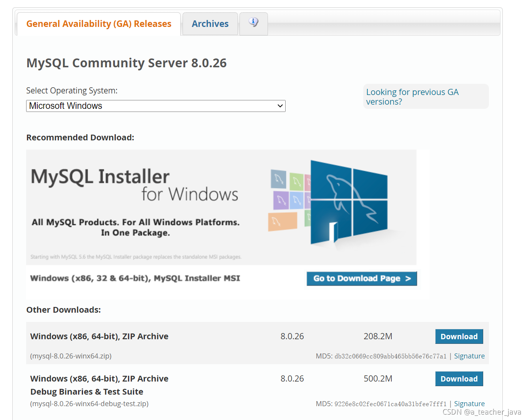Screen dimensions: 527x420
Task: Click Select Operating System label
Action: [72, 91]
